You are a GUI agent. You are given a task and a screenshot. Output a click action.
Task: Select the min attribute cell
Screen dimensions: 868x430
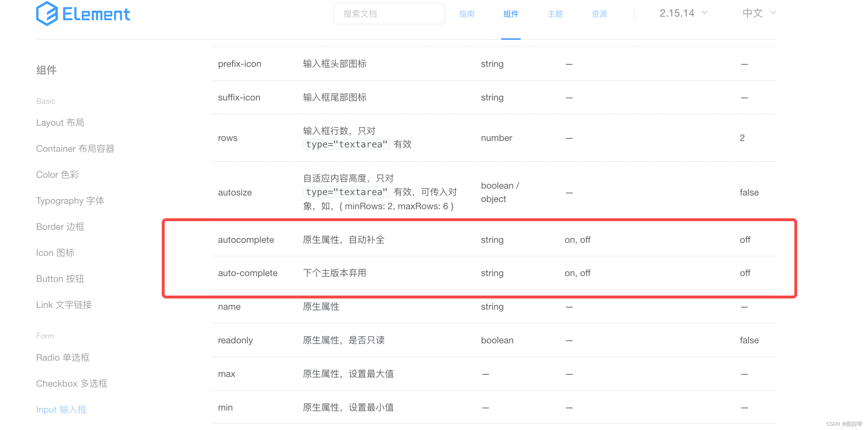point(225,408)
